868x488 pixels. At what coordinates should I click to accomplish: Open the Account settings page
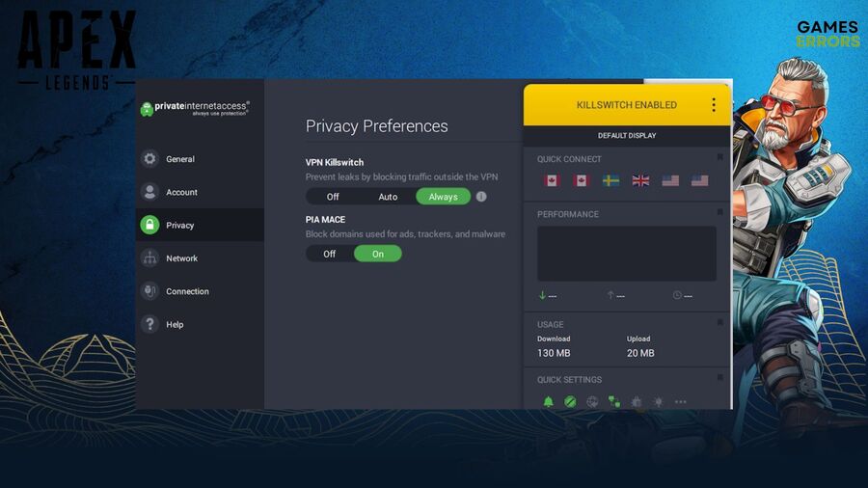[x=200, y=192]
